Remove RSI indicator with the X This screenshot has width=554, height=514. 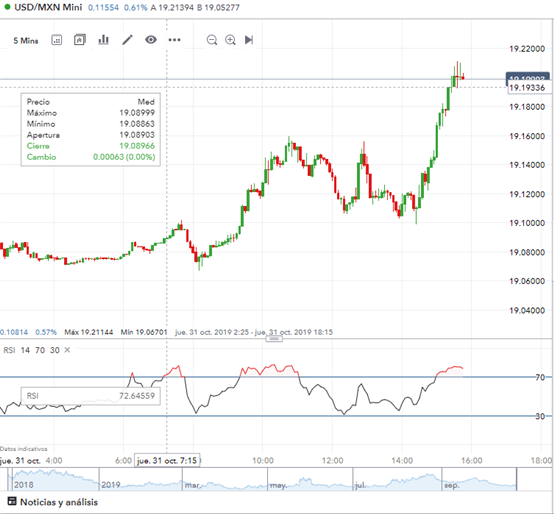tap(67, 350)
